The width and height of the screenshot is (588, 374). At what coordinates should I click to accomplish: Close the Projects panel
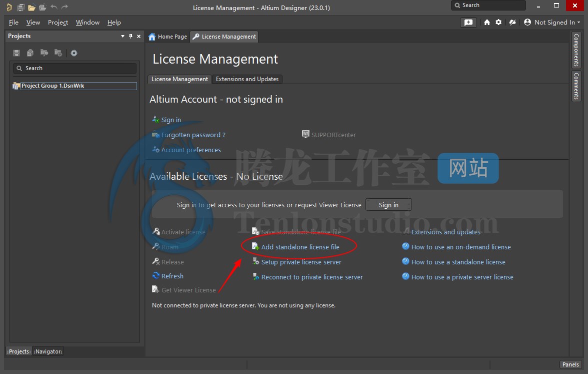click(x=139, y=36)
